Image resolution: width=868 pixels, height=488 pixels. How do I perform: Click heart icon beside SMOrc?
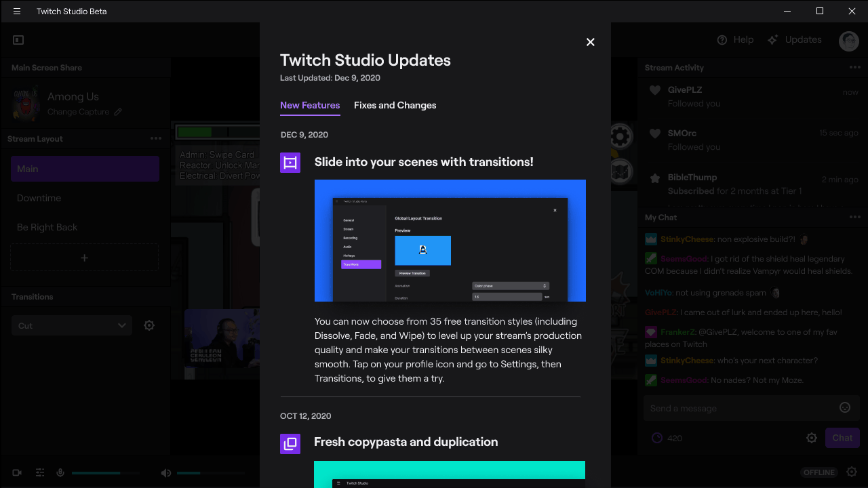[x=655, y=134]
